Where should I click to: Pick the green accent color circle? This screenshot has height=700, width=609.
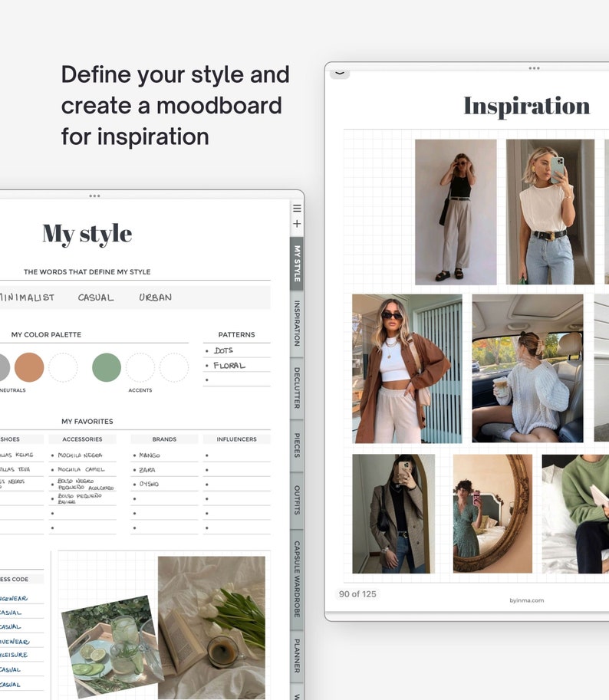pyautogui.click(x=107, y=367)
